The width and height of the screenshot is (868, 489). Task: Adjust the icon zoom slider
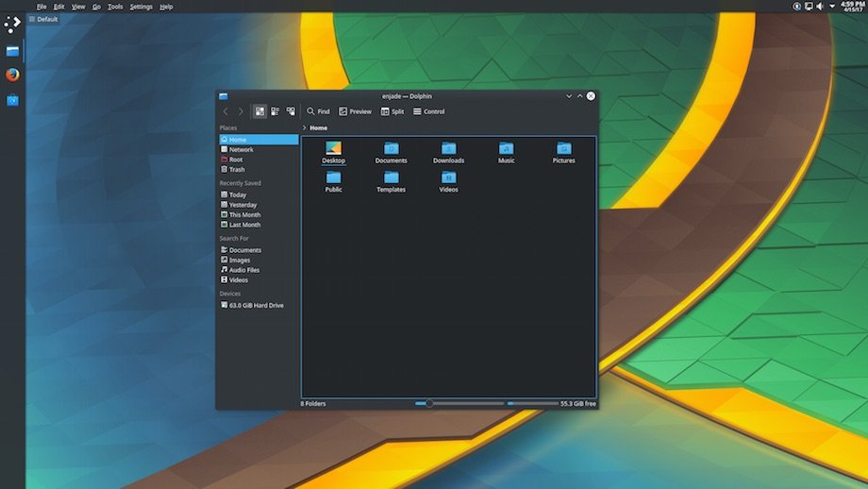click(x=429, y=403)
